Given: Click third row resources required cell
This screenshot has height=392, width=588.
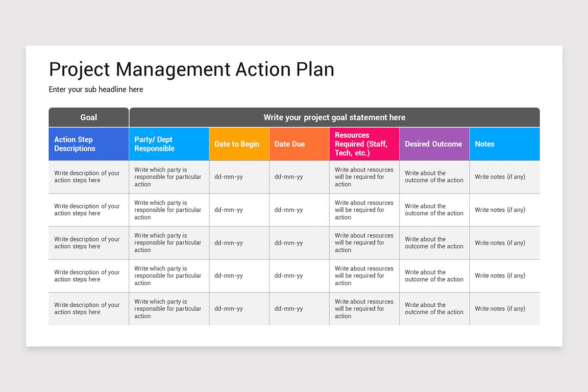Looking at the screenshot, I should tap(365, 243).
